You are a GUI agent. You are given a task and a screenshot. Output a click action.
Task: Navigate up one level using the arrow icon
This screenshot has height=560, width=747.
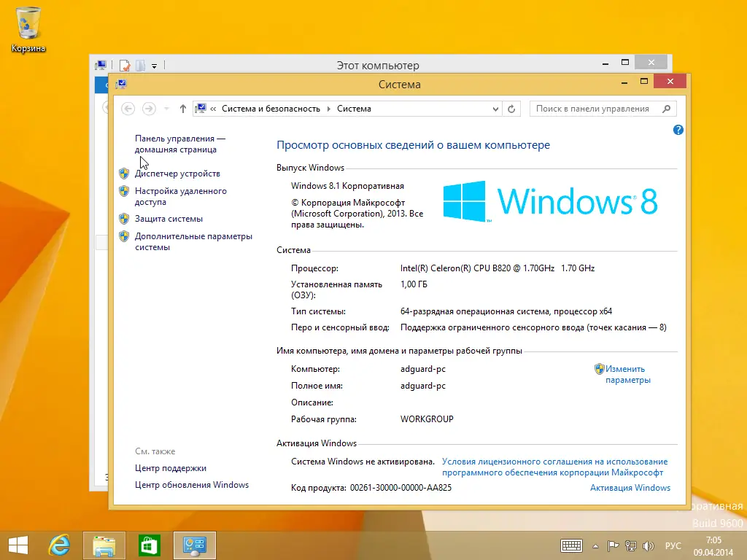pos(182,108)
